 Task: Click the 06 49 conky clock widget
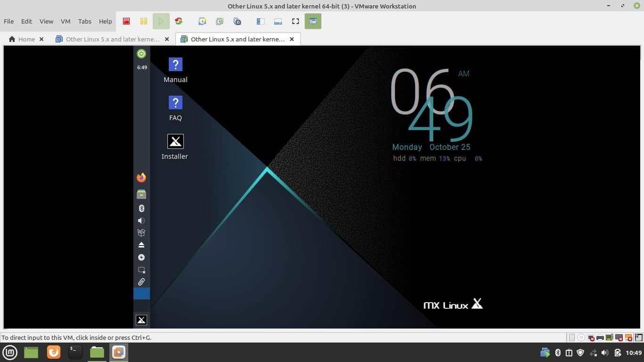432,105
